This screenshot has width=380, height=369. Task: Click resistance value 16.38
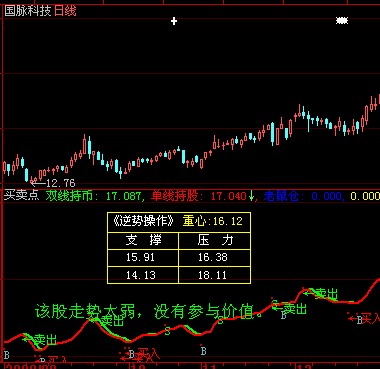tap(213, 257)
